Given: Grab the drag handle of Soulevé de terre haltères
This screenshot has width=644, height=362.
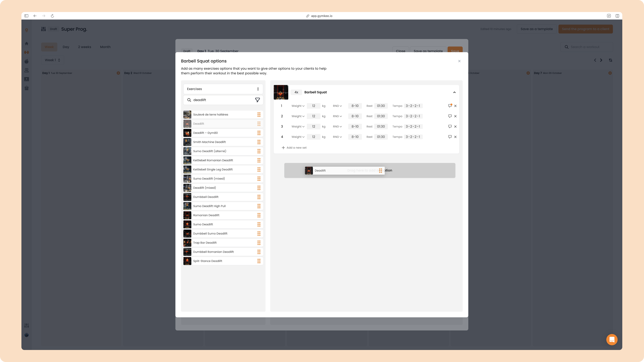Looking at the screenshot, I should (259, 115).
